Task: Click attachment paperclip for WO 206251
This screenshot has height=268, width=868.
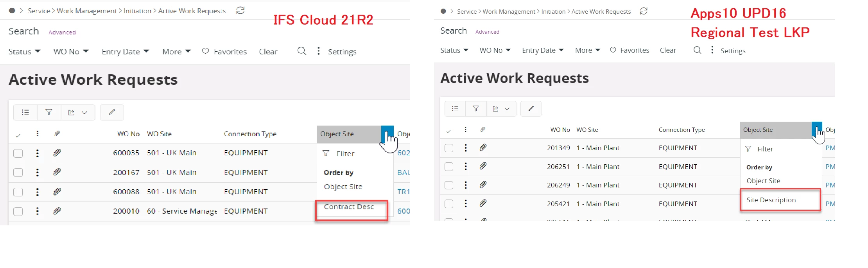Action: 483,166
